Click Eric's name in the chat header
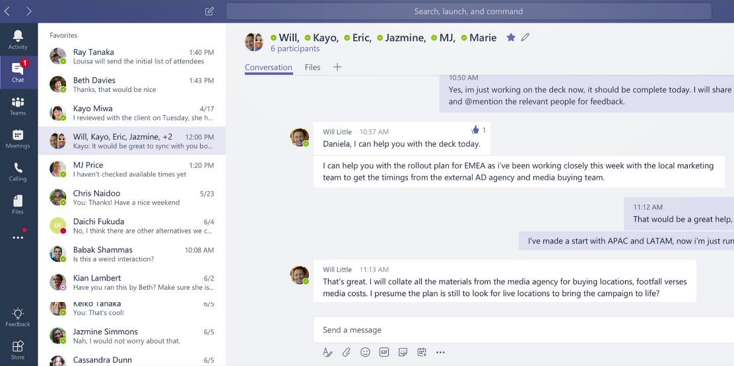734x366 pixels. 361,38
